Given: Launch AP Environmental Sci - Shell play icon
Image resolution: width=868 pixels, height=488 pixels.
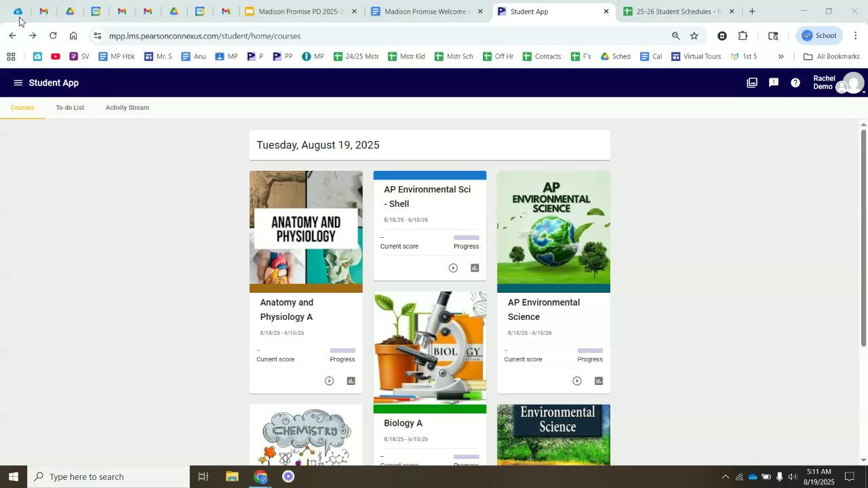Looking at the screenshot, I should pos(453,268).
